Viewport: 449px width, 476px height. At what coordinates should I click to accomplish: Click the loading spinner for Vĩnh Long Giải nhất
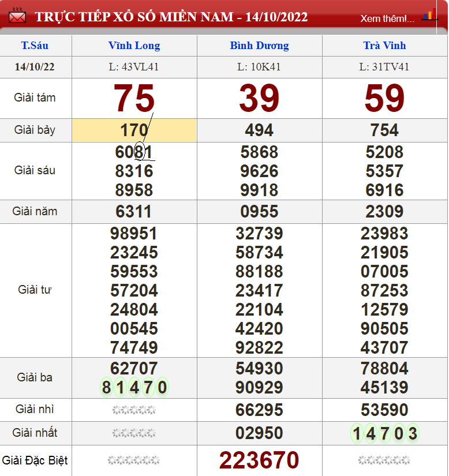tap(134, 433)
